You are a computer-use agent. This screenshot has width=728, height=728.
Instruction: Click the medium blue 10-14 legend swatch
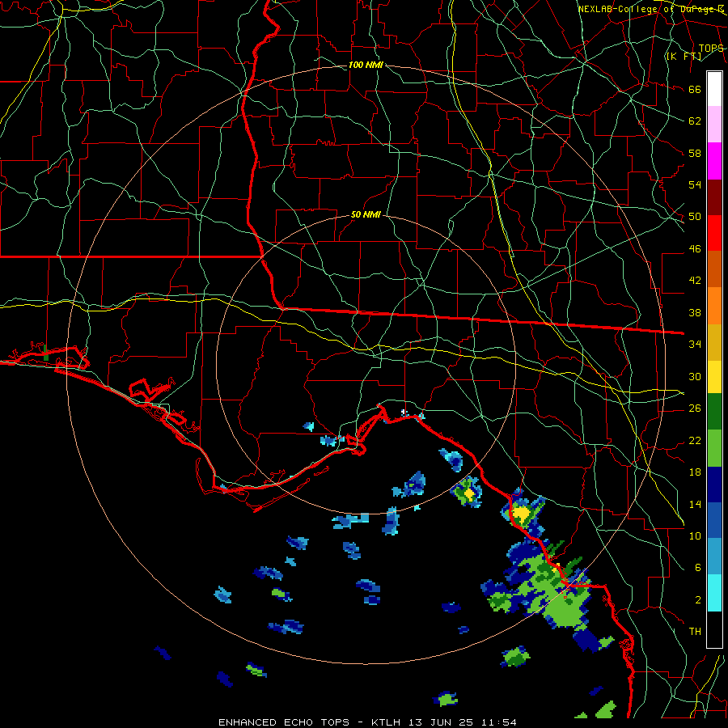point(714,520)
